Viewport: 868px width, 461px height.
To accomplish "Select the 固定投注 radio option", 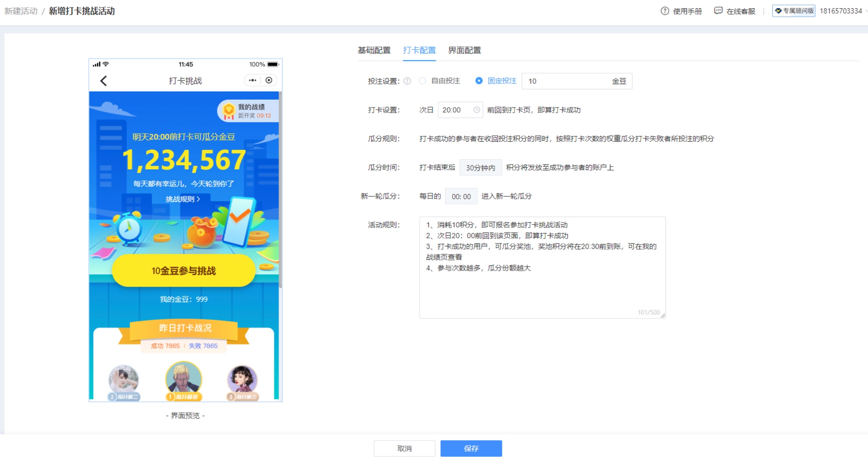I will pos(479,81).
